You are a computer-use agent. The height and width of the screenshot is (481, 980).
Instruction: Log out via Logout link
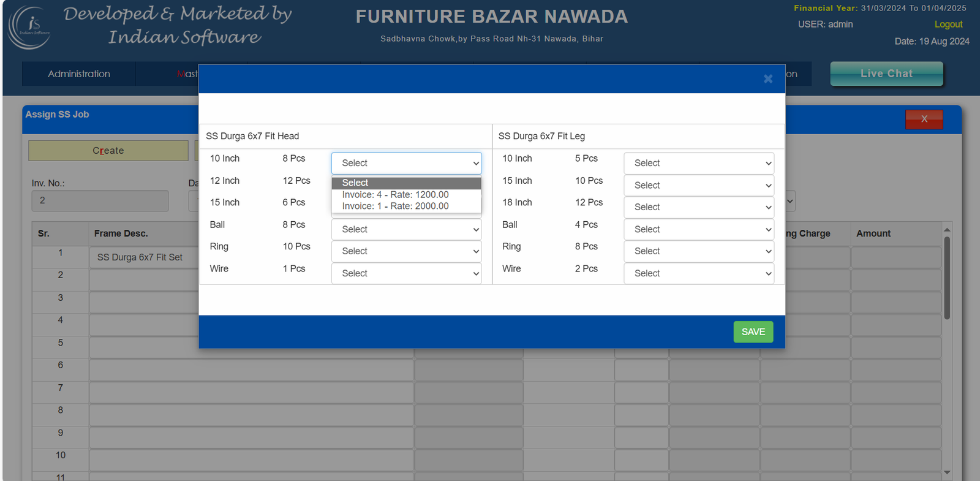[x=948, y=24]
